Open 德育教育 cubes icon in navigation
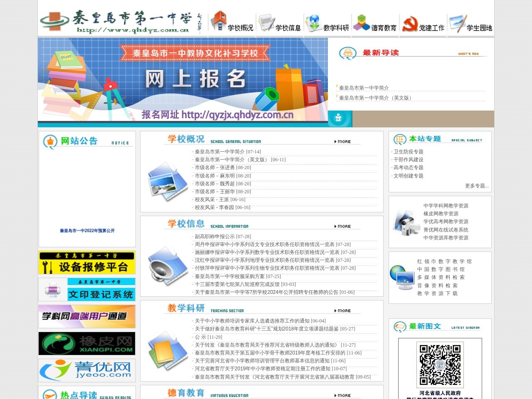 pos(361,23)
